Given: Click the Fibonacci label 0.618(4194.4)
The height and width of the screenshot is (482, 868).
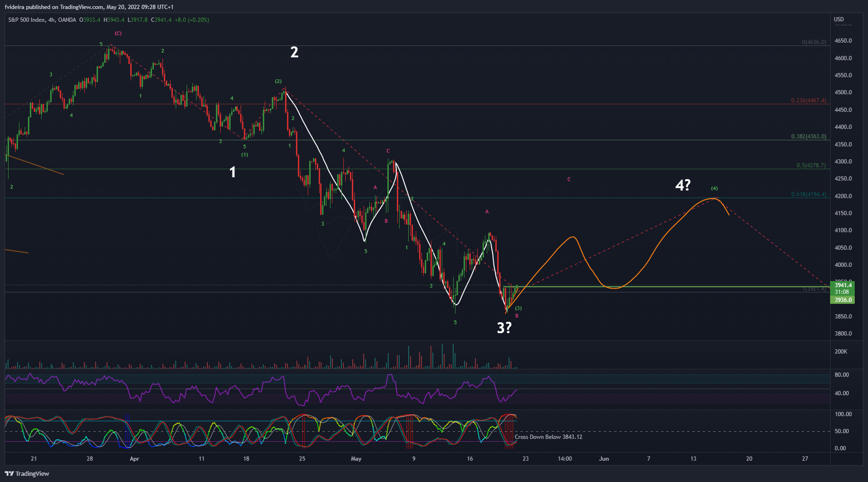Looking at the screenshot, I should tap(809, 194).
